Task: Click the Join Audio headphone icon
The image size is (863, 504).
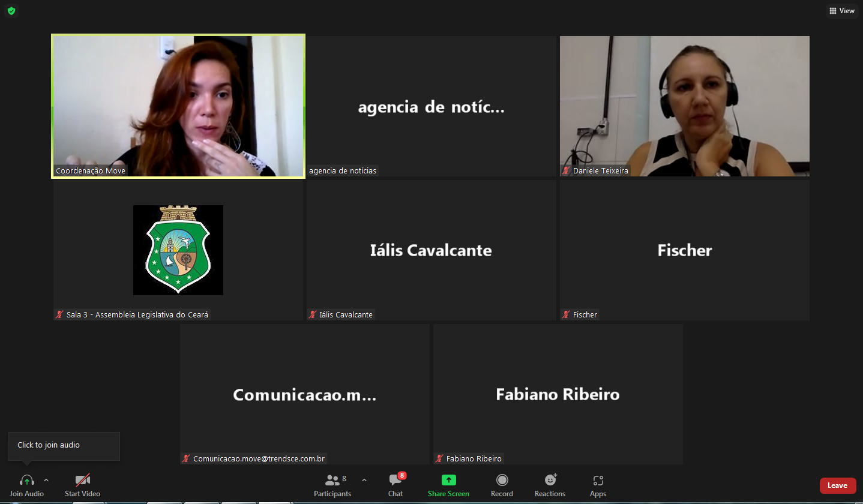Action: 26,480
